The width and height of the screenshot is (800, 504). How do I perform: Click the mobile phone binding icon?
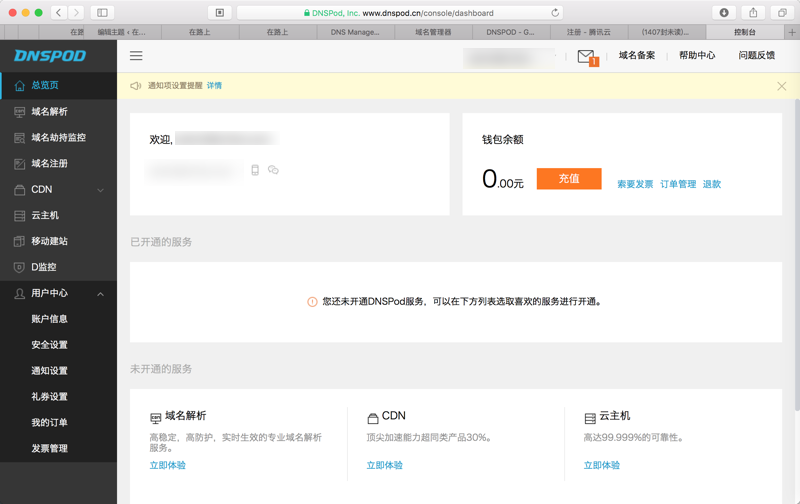coord(255,170)
